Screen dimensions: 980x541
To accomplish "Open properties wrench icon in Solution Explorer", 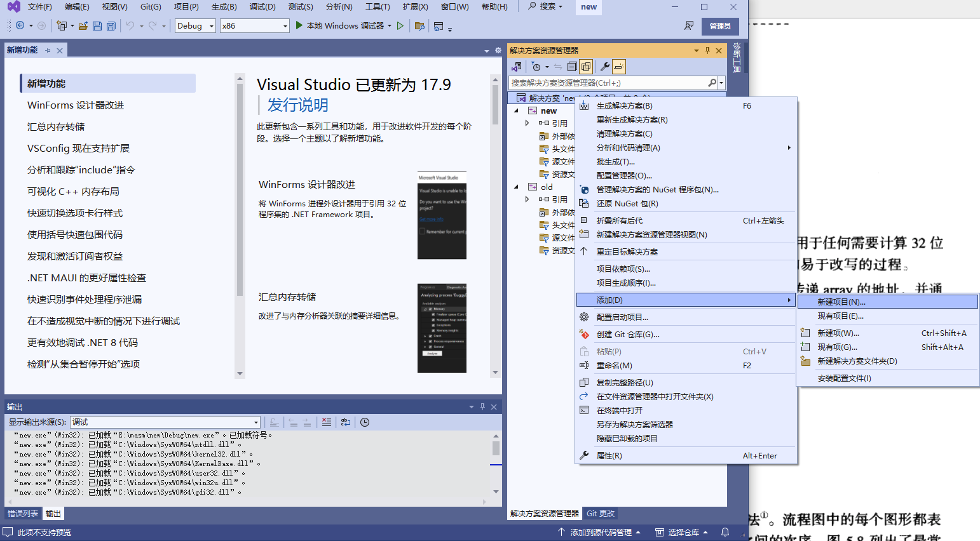I will [605, 67].
